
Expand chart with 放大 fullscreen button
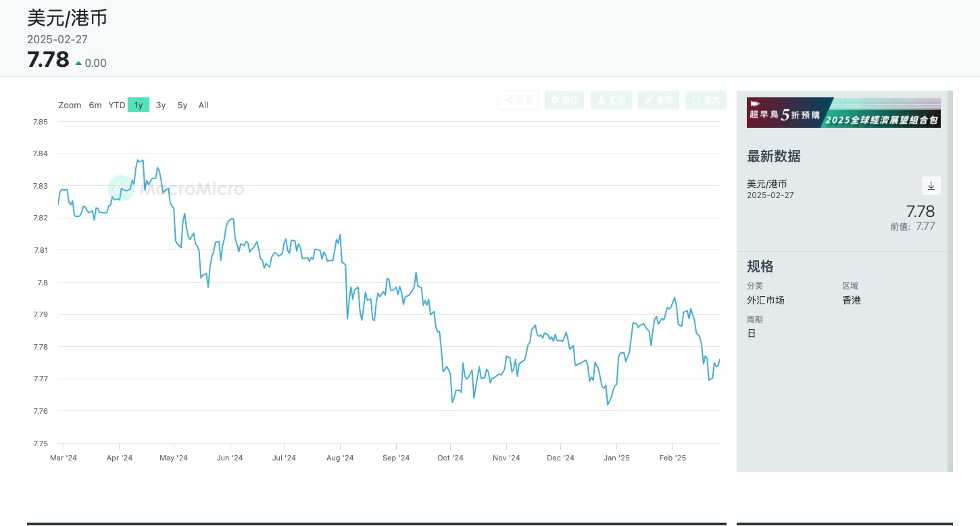tap(705, 100)
